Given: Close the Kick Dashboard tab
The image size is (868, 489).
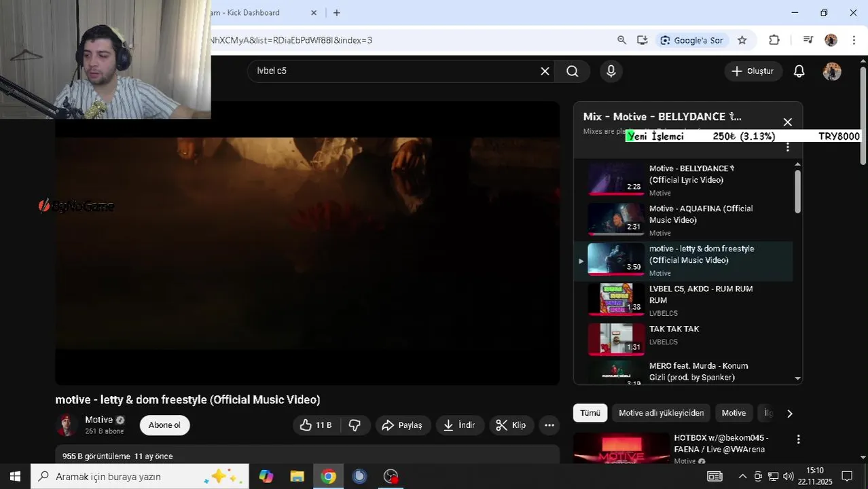Looking at the screenshot, I should pyautogui.click(x=314, y=13).
